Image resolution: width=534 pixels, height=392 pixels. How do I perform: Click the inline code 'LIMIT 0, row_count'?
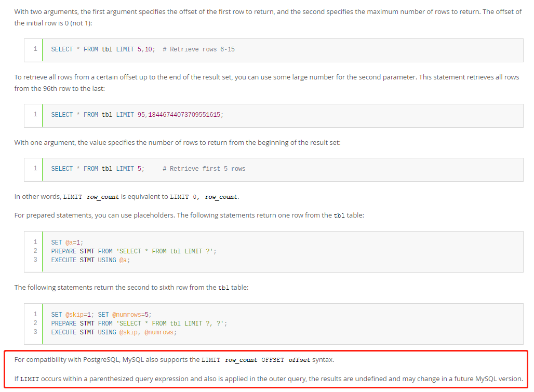pyautogui.click(x=204, y=197)
